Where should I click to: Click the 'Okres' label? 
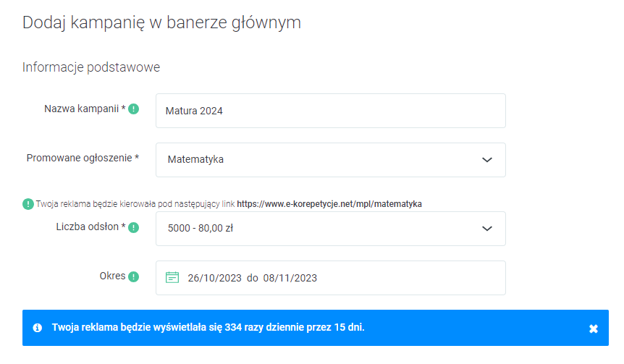click(112, 276)
